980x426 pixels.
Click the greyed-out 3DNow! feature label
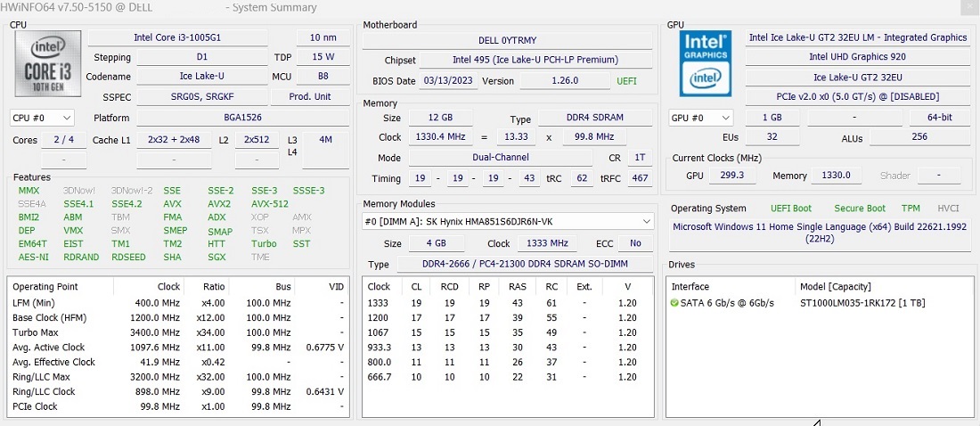coord(78,191)
